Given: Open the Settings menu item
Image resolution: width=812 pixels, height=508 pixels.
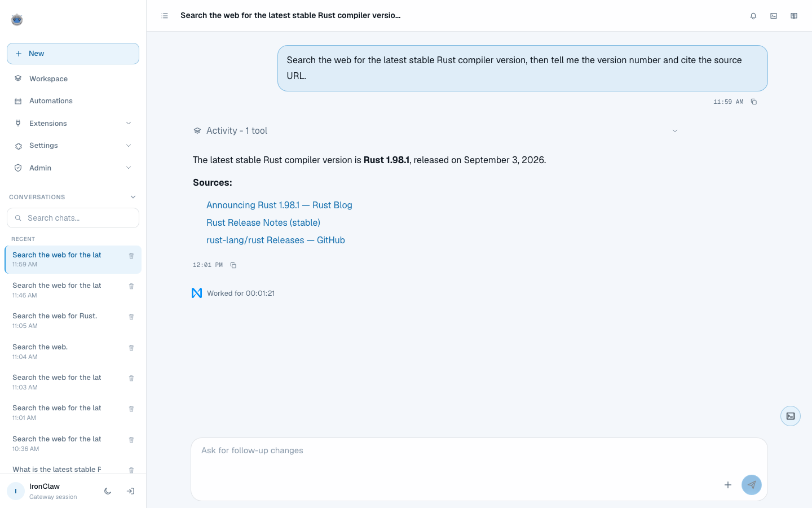Looking at the screenshot, I should tap(73, 146).
